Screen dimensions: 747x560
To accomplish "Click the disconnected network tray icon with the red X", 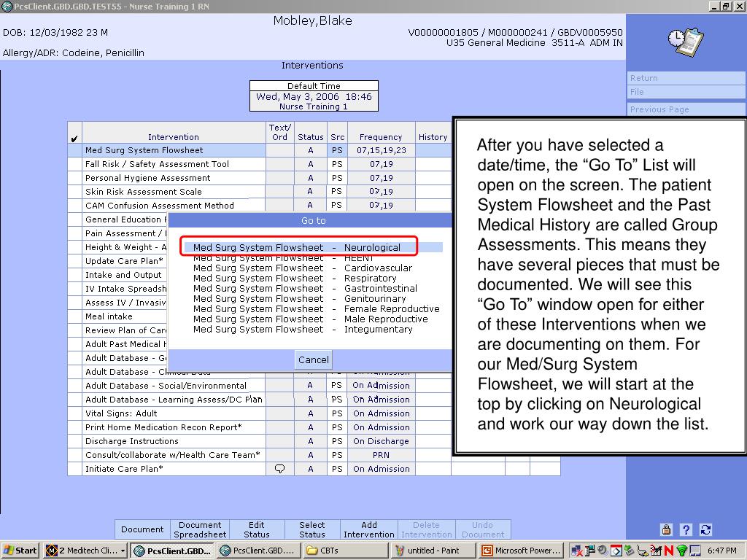I will tap(577, 551).
